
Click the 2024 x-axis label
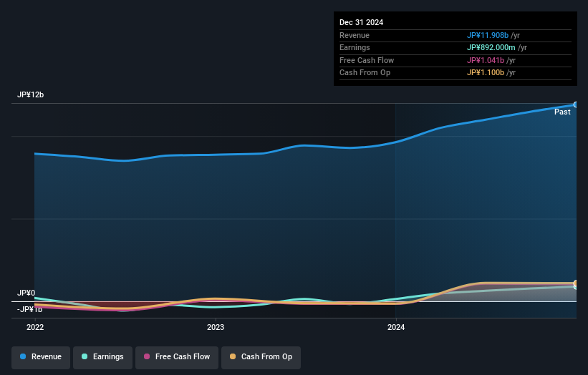click(x=396, y=327)
